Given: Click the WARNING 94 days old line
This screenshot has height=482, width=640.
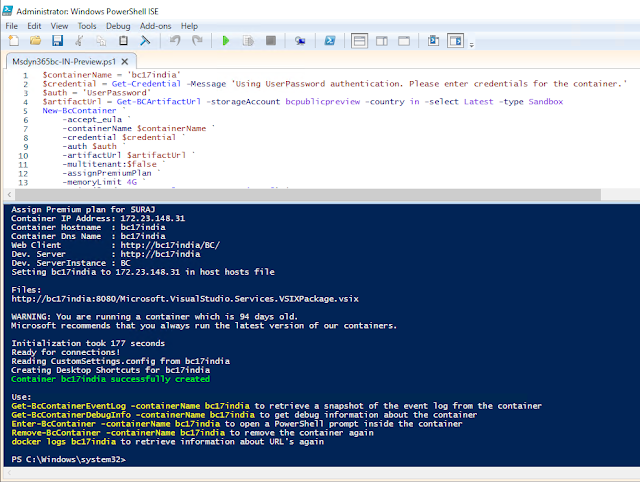Looking at the screenshot, I should 155,317.
